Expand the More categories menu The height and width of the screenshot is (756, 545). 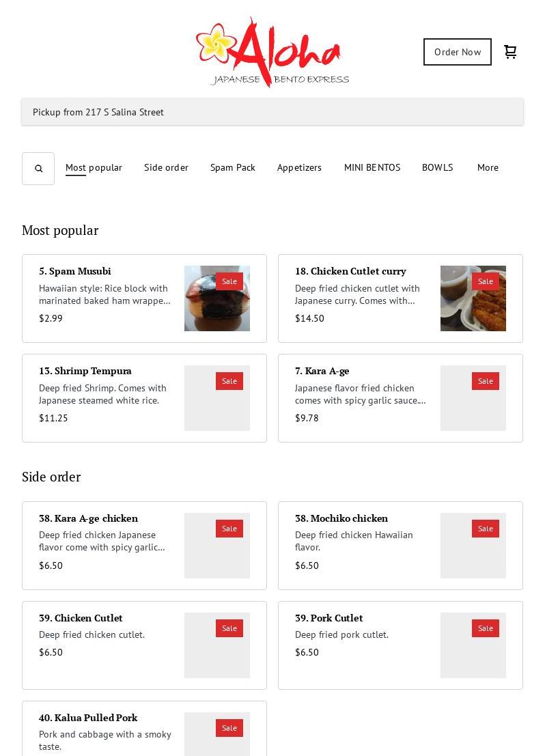[x=488, y=167]
